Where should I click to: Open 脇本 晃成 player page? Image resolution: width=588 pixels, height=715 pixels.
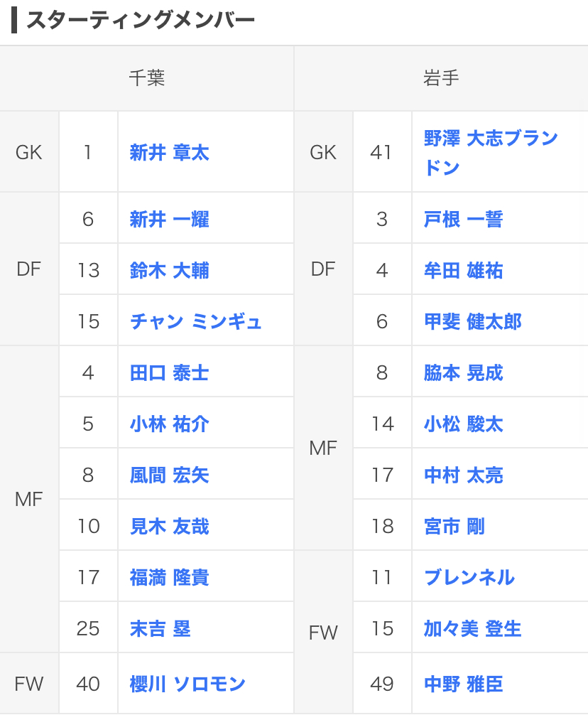click(463, 373)
